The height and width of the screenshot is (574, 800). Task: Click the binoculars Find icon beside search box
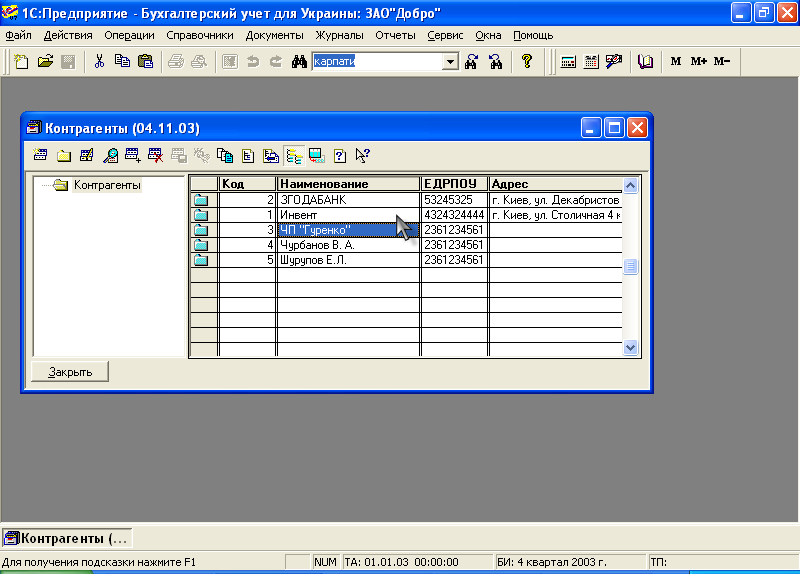point(299,62)
